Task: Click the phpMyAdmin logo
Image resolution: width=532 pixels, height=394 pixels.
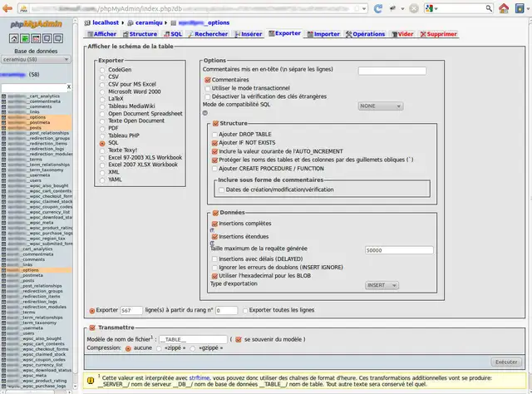Action: coord(36,24)
